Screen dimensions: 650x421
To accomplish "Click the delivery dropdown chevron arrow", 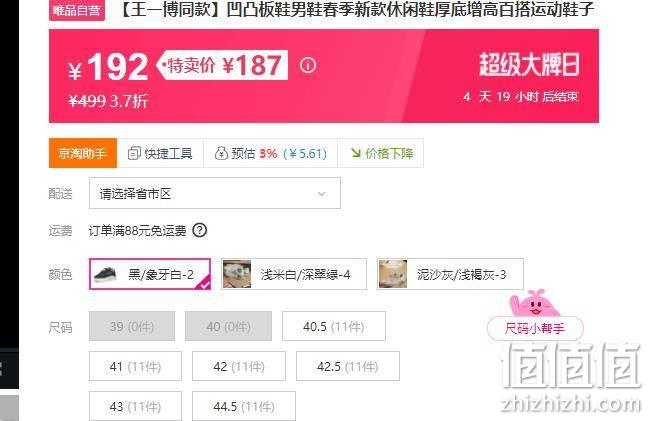I will point(321,194).
